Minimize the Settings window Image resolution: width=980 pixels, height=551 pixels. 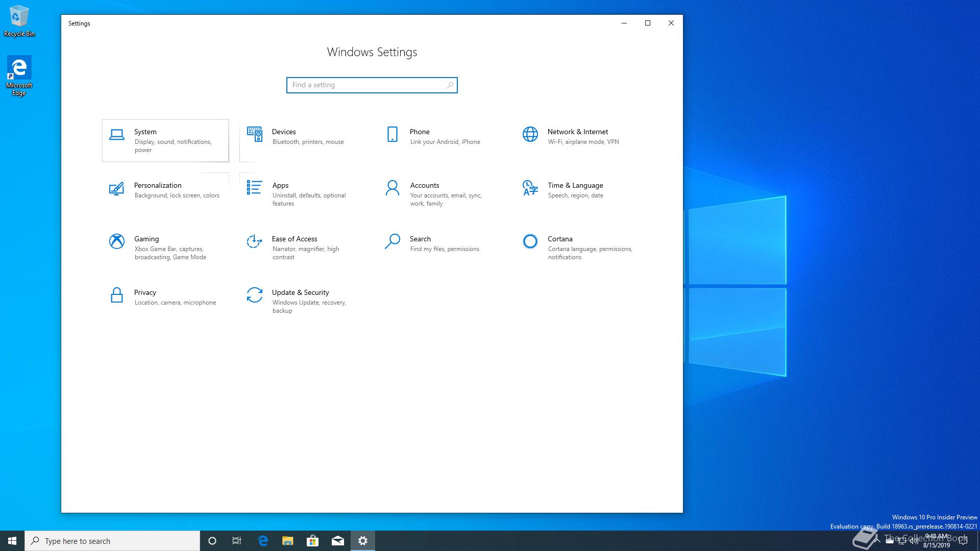624,23
